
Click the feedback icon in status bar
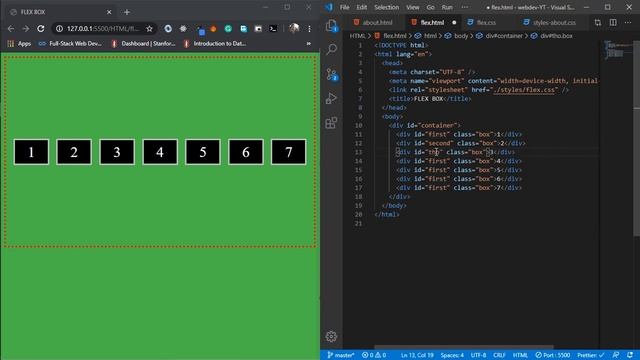pos(616,355)
